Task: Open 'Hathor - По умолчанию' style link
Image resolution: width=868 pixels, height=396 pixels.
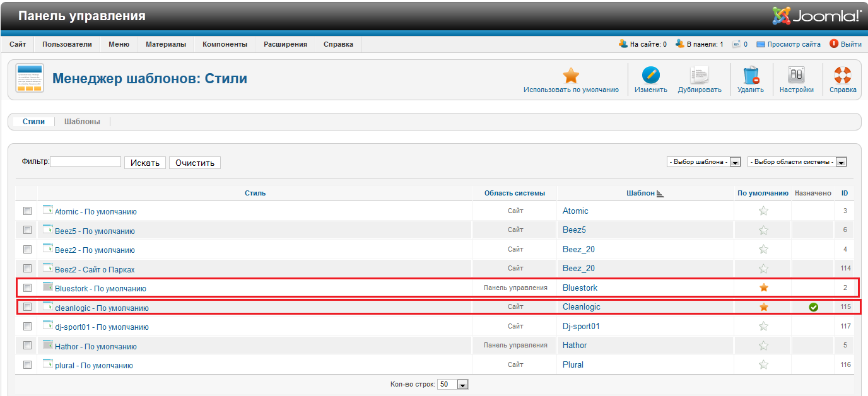Action: tap(95, 347)
